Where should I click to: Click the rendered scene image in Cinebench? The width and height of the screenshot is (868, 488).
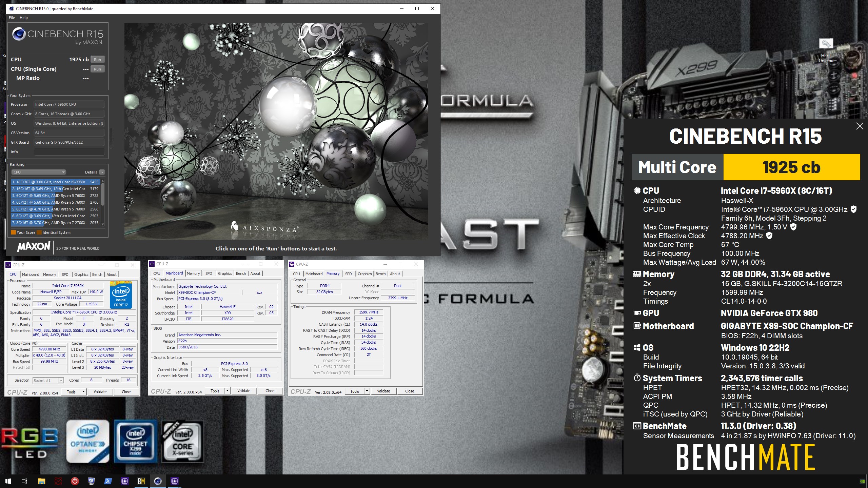coord(276,131)
